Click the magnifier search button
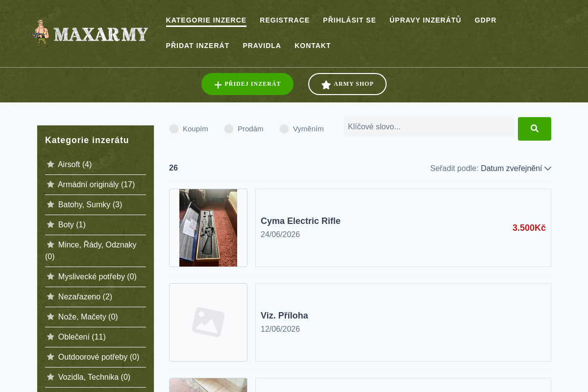The height and width of the screenshot is (392, 588). 535,129
